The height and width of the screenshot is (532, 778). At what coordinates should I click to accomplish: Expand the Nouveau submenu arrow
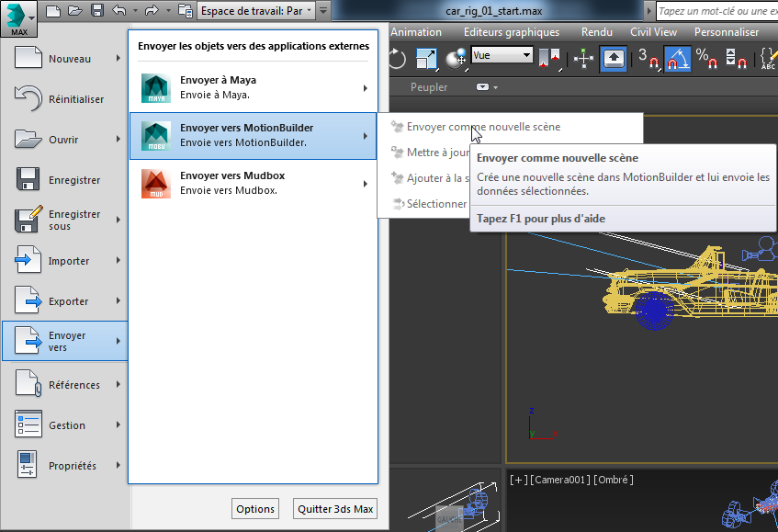(x=118, y=58)
